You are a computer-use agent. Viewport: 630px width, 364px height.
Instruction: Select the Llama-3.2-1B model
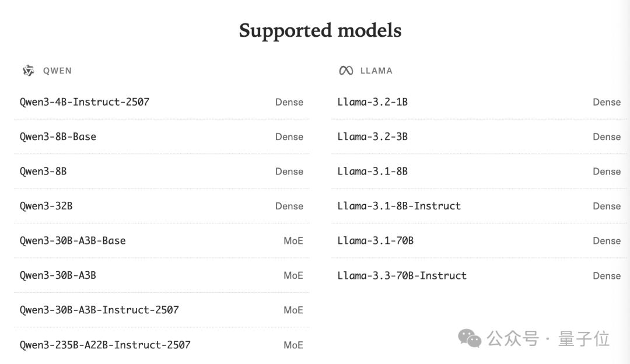[x=372, y=102]
